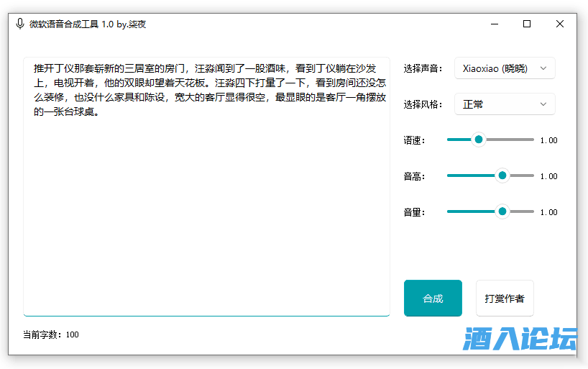Click the 音量 volume slider handle
588x369 pixels.
[502, 211]
